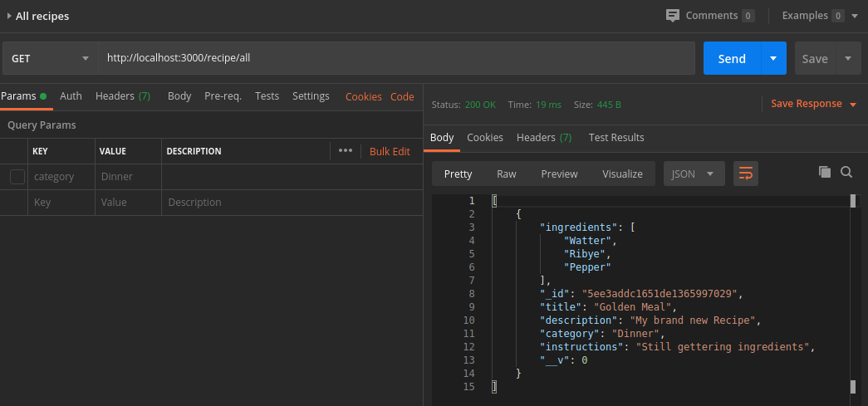The image size is (868, 406).
Task: Open the JSON format dropdown
Action: click(694, 174)
